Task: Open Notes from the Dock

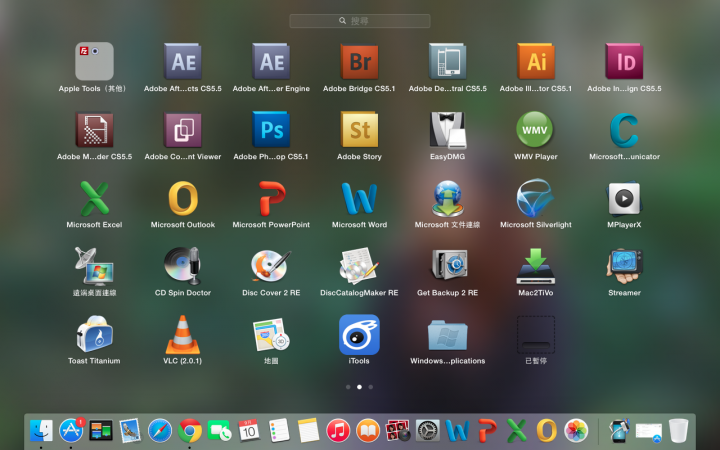Action: tap(308, 431)
